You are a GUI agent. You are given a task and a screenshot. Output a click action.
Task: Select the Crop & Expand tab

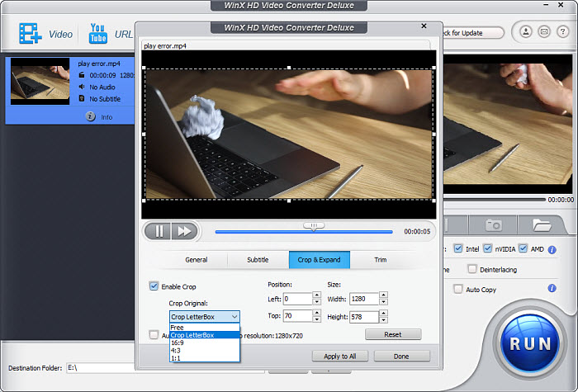coord(320,260)
